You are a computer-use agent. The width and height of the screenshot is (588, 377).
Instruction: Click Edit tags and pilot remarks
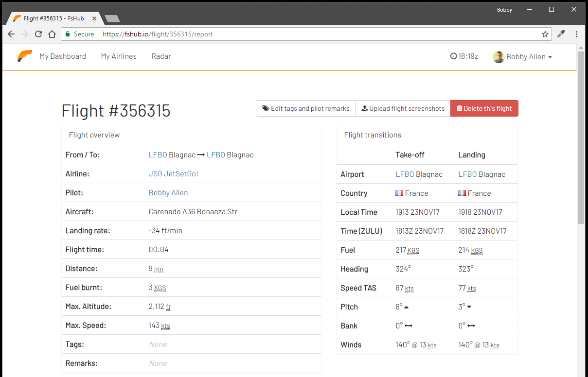coord(306,108)
